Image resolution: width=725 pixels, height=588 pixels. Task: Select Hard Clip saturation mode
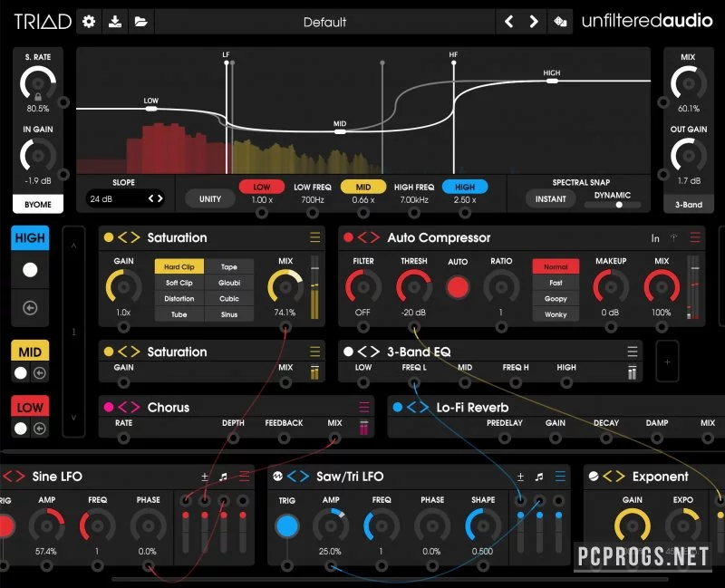click(x=179, y=266)
